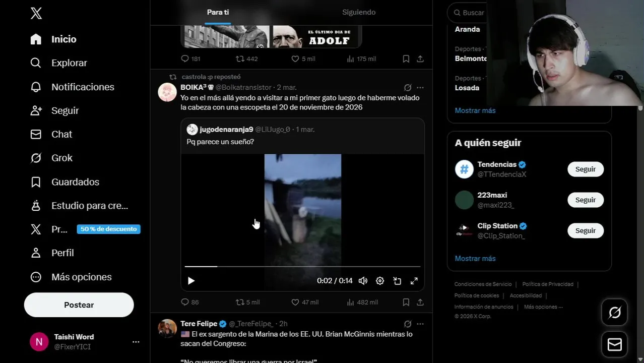Viewport: 644px width, 363px height.
Task: Reply to Adolf post with 181 comments
Action: 190,58
